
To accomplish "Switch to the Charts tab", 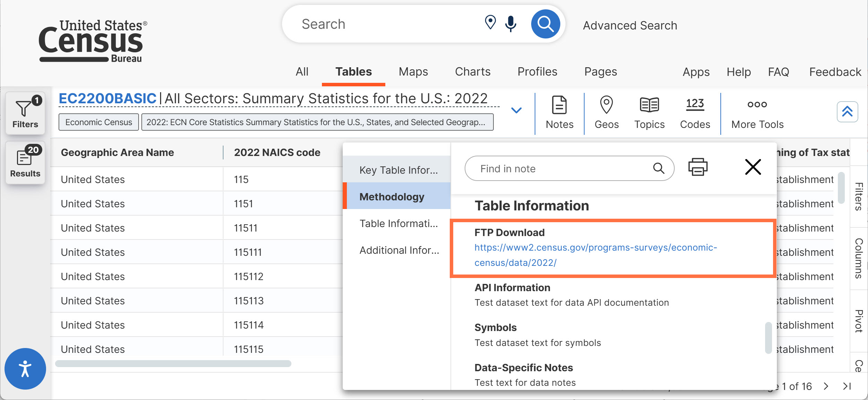I will pos(473,72).
